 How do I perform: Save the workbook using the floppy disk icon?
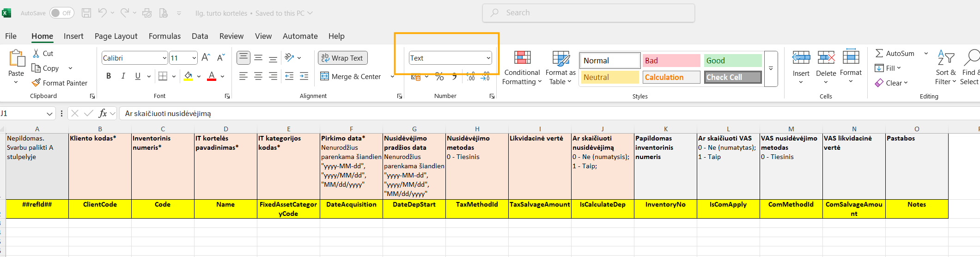coord(86,13)
